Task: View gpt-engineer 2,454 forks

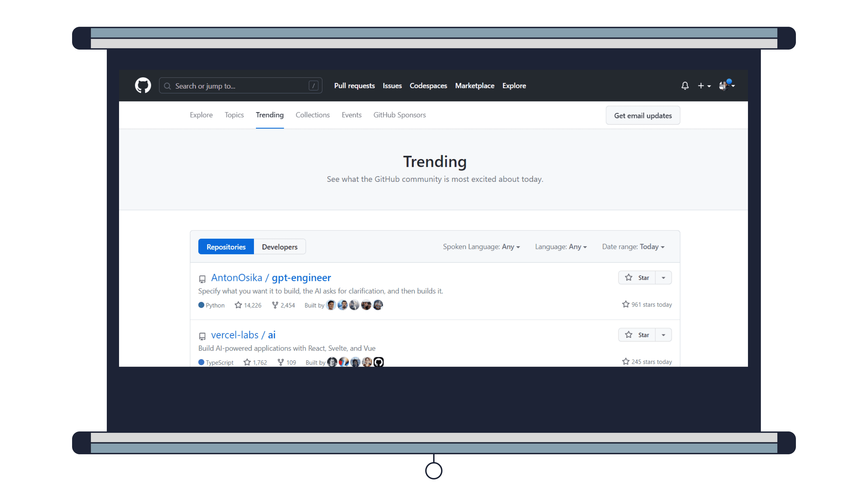Action: pos(283,305)
